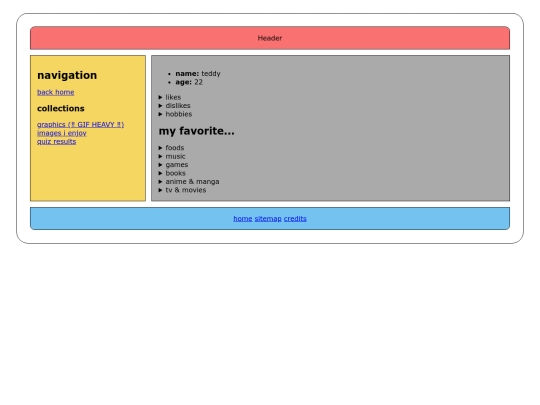The height and width of the screenshot is (405, 540).
Task: Open the sitemap footer link
Action: pos(268,219)
